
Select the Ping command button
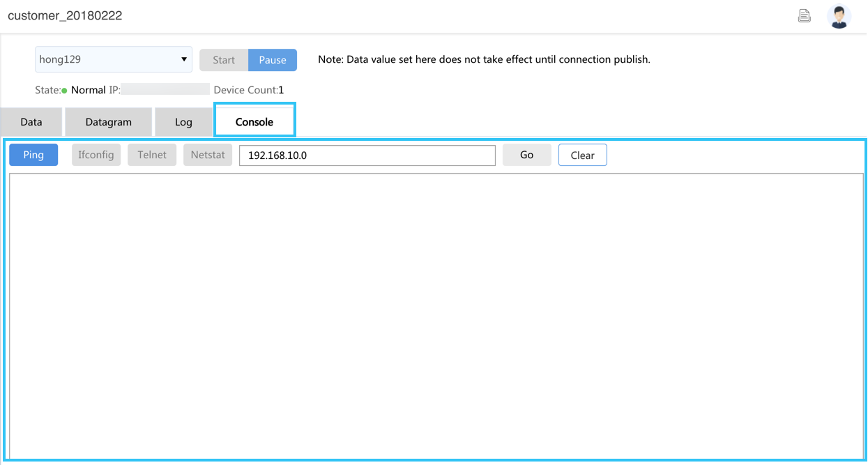click(33, 155)
